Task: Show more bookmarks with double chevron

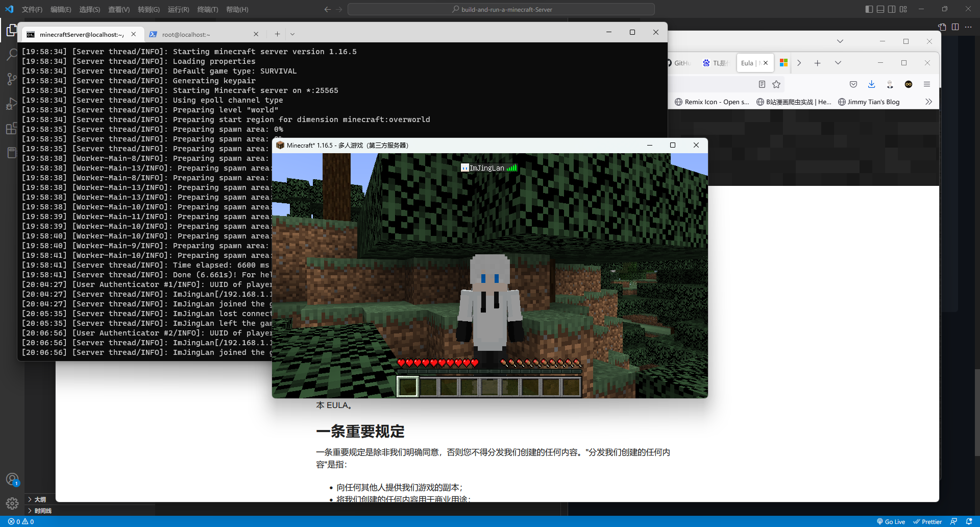Action: pos(928,102)
